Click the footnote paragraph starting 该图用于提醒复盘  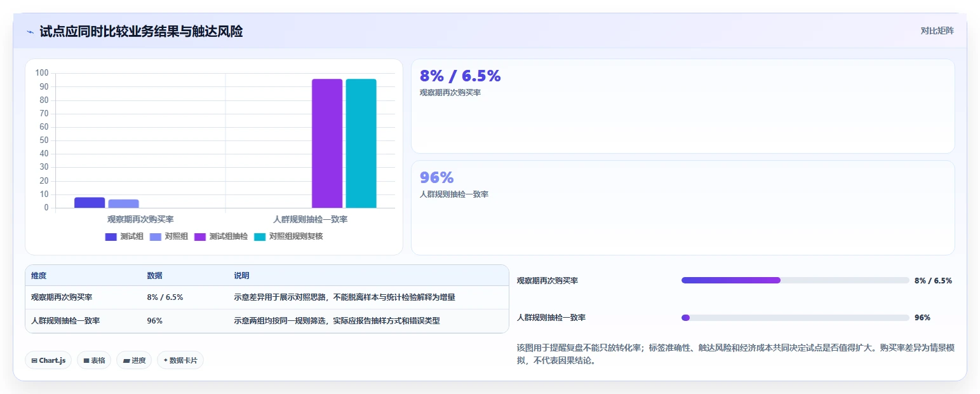(x=735, y=354)
